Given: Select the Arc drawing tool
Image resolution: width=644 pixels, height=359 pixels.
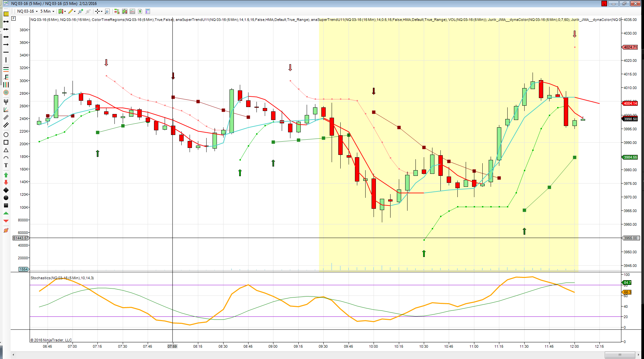Looking at the screenshot, I should 6,158.
